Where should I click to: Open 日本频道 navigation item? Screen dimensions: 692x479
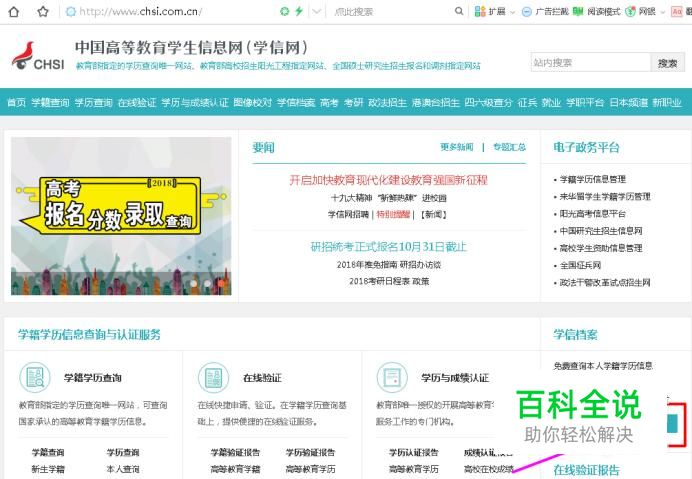click(628, 102)
